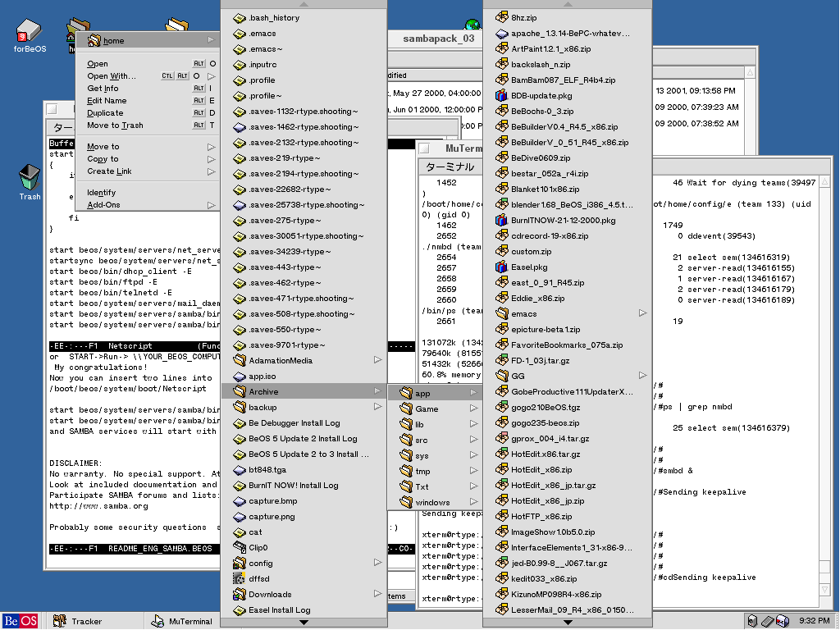840x630 pixels.
Task: Choose Open from the context menu
Action: tap(148, 64)
